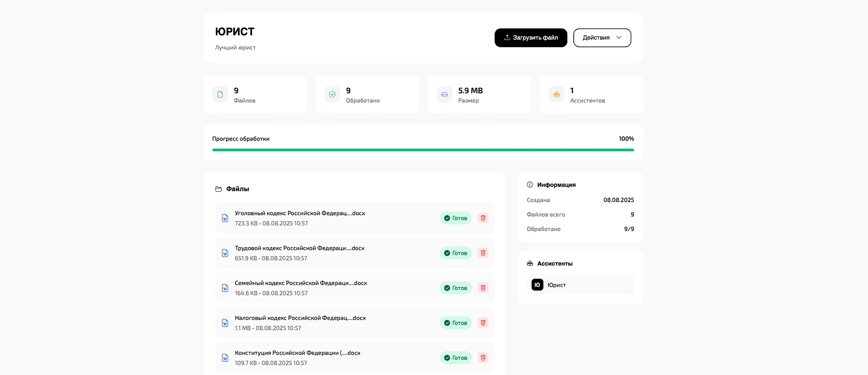
Task: Click the green processing progress bar
Action: click(x=423, y=150)
